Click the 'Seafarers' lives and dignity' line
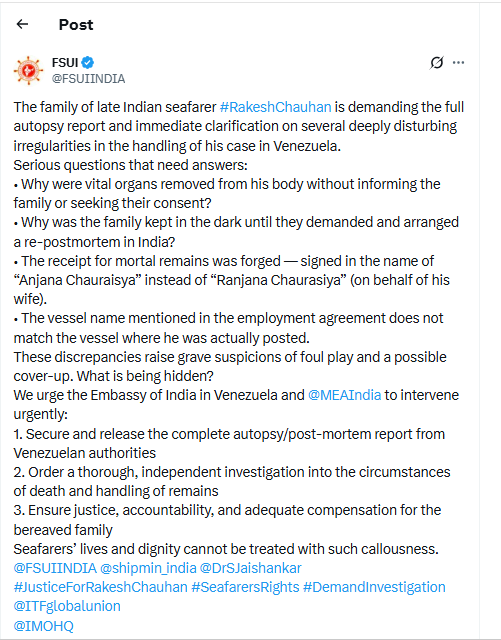Screen dimensions: 501x640 [226, 549]
